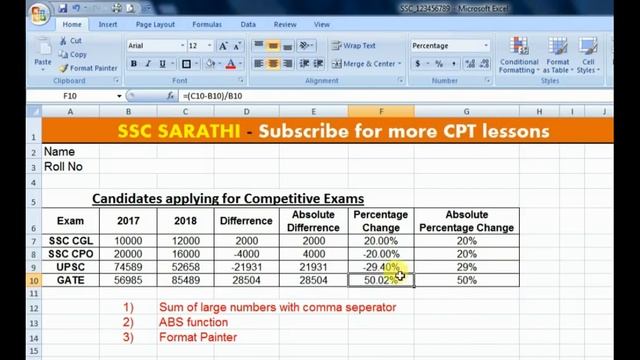Open the Arial font name dropdown

(182, 46)
